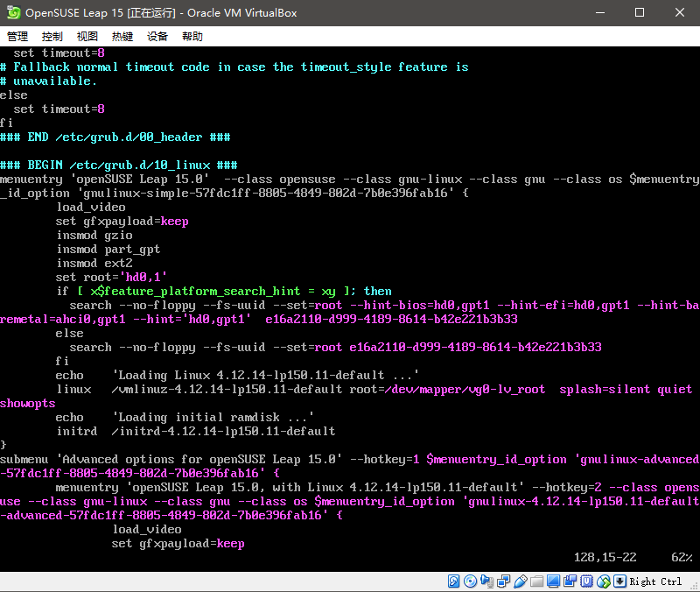
Task: Click '/initrd-4.12.14-lp150.11-default' path
Action: coord(223,431)
